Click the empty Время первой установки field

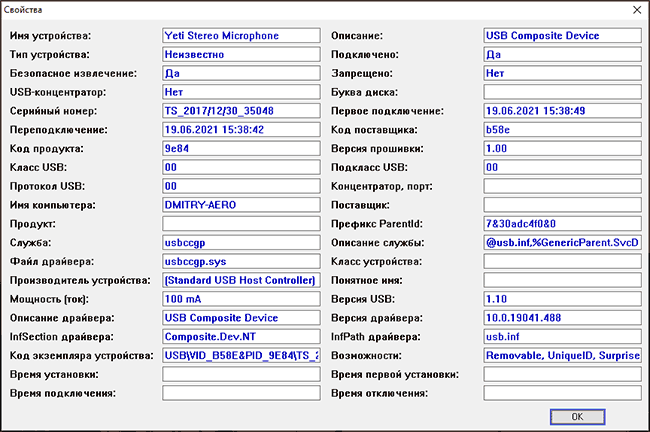tap(563, 374)
